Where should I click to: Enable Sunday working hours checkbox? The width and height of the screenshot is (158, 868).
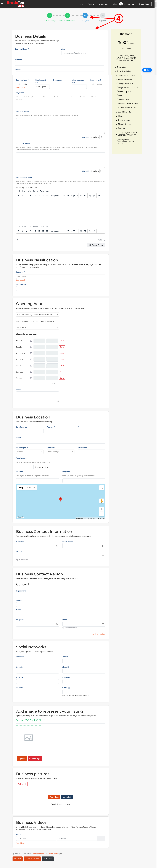tap(31, 378)
